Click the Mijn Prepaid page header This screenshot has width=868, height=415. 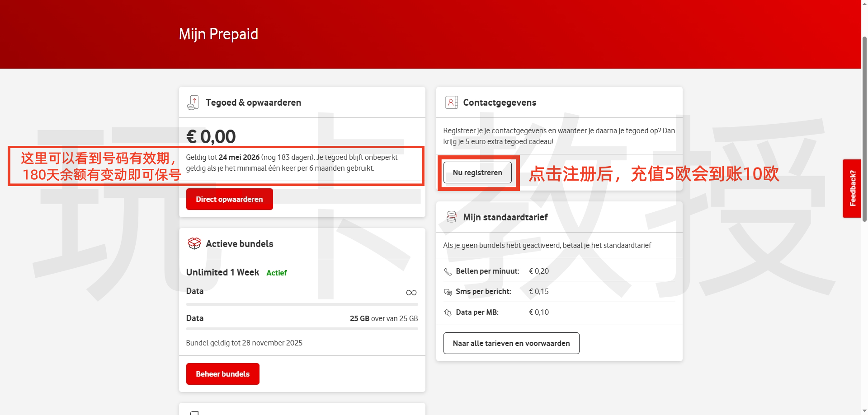(218, 34)
